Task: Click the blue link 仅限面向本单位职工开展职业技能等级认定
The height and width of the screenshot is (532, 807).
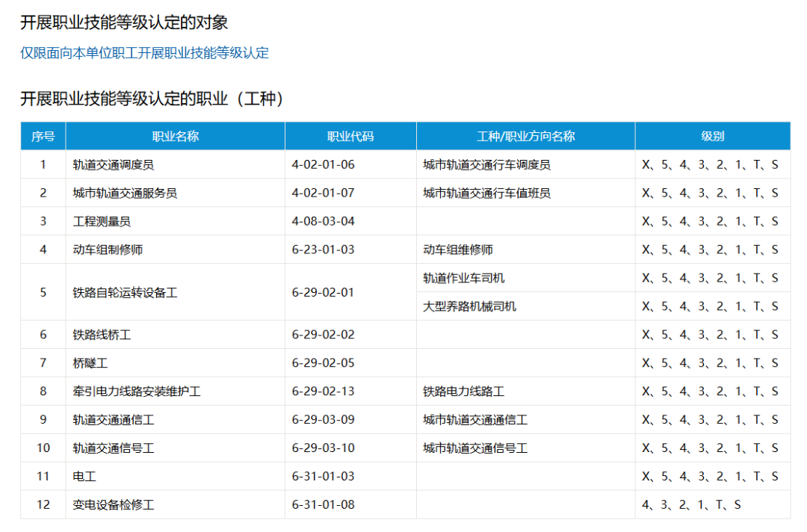Action: (145, 53)
